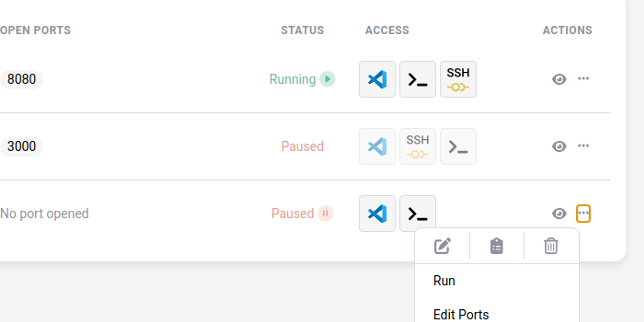This screenshot has height=322, width=644.
Task: Select Run from the context menu
Action: 444,280
